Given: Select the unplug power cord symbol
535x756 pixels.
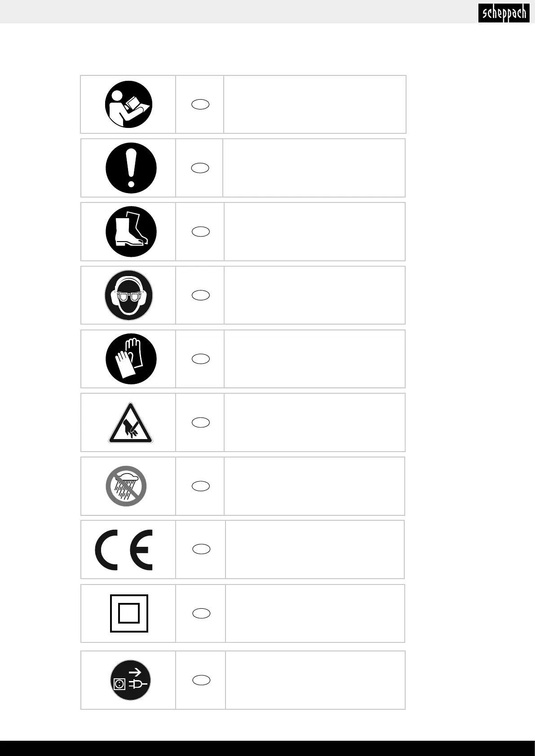Looking at the screenshot, I should coord(130,680).
